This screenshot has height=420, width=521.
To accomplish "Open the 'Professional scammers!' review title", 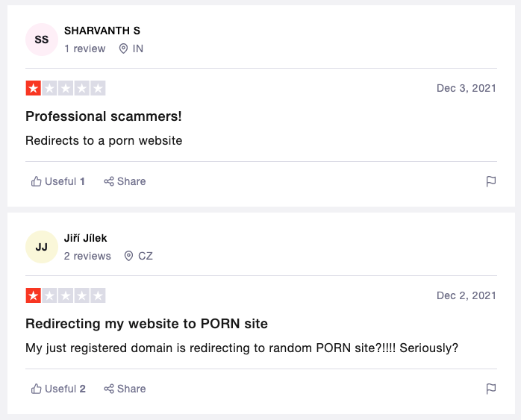I will (x=103, y=116).
